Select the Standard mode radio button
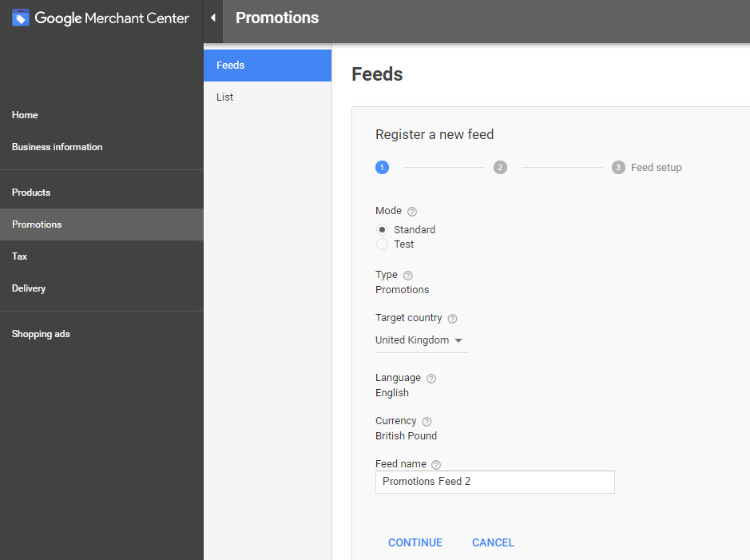 point(383,230)
